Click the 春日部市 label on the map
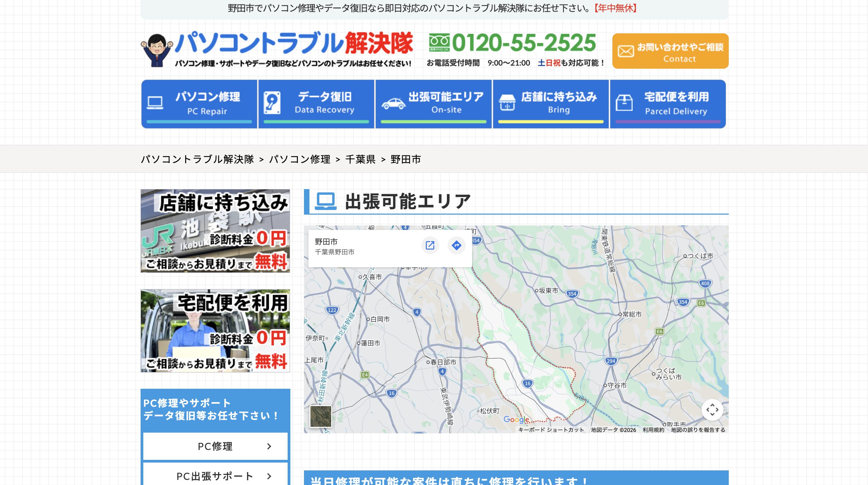868x485 pixels. (x=443, y=362)
